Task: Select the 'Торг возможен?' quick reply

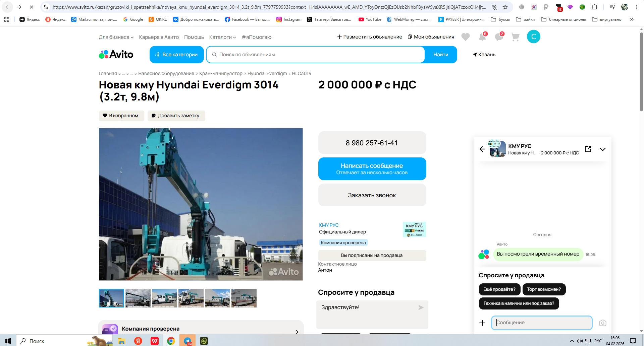Action: (544, 289)
